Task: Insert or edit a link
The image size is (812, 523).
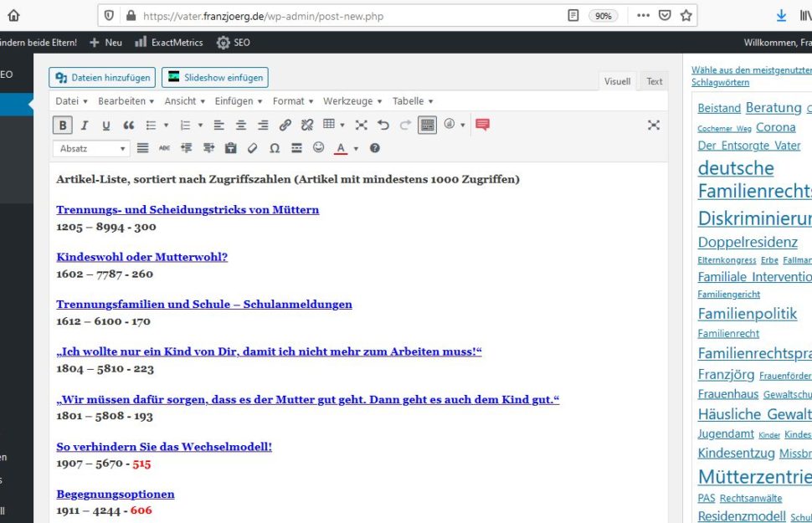Action: 285,125
